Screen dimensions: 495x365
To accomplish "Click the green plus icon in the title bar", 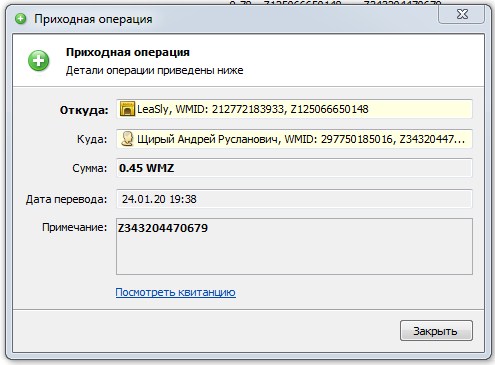I will (21, 19).
